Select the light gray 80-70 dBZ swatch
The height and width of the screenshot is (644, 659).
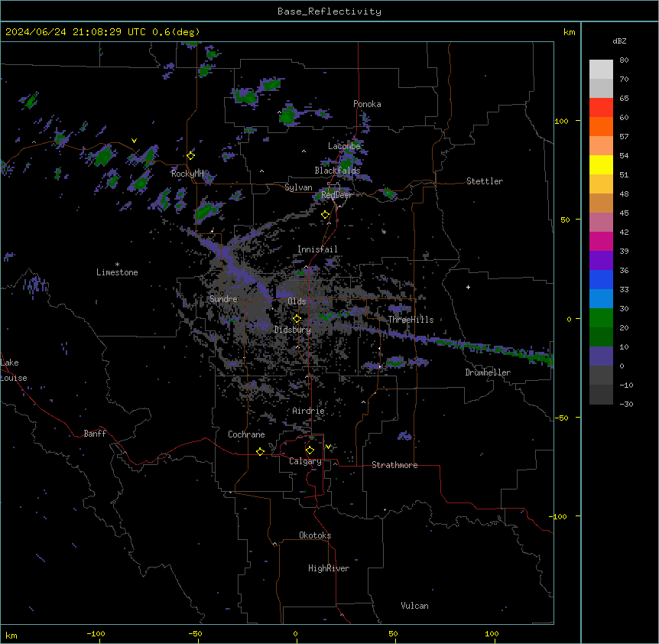[x=601, y=70]
